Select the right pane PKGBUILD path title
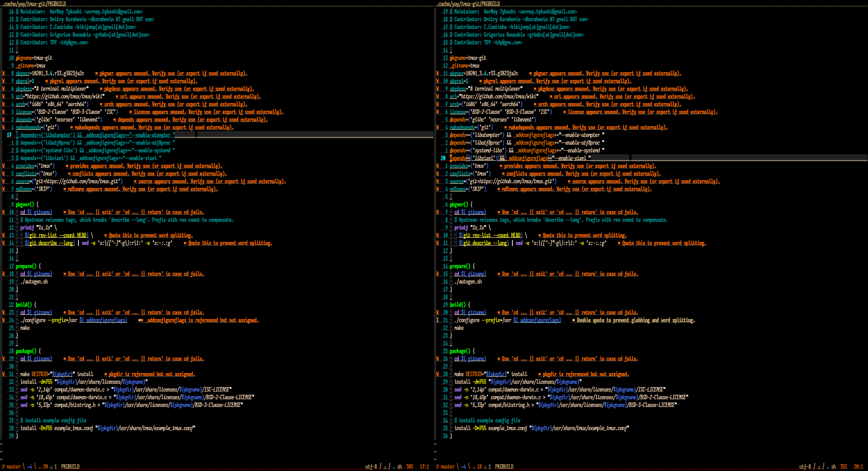868x471 pixels. 468,4
